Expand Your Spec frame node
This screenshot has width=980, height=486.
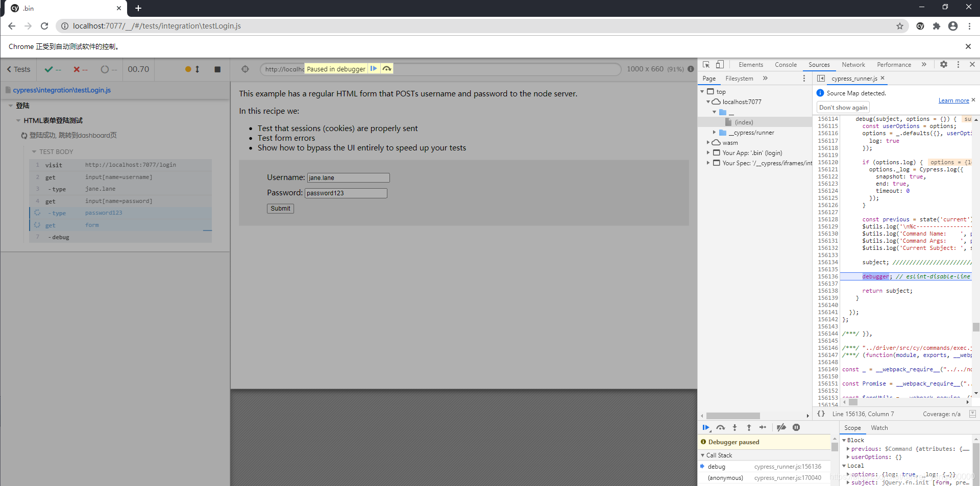click(708, 163)
